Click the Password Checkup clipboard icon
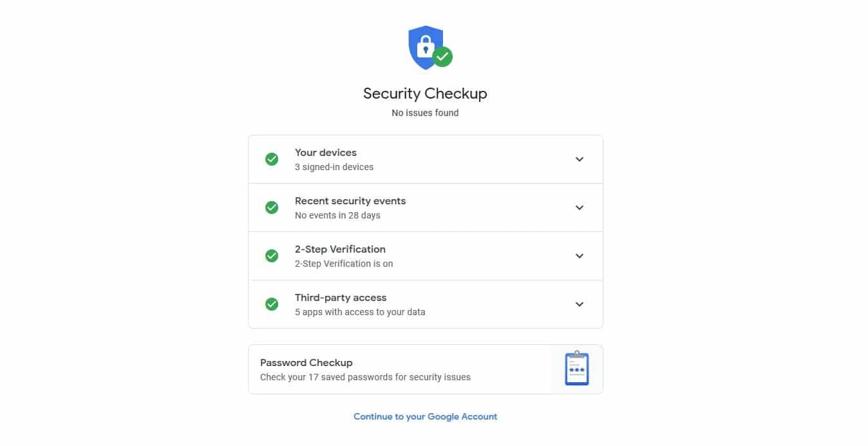 point(577,369)
